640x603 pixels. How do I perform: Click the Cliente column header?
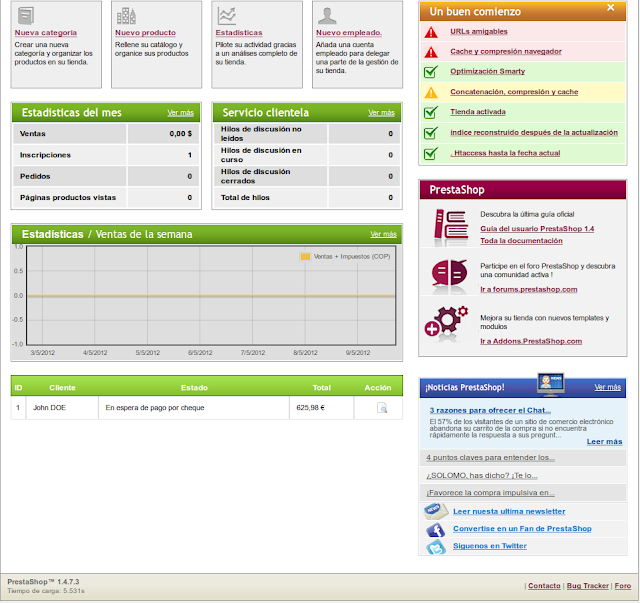(x=62, y=388)
